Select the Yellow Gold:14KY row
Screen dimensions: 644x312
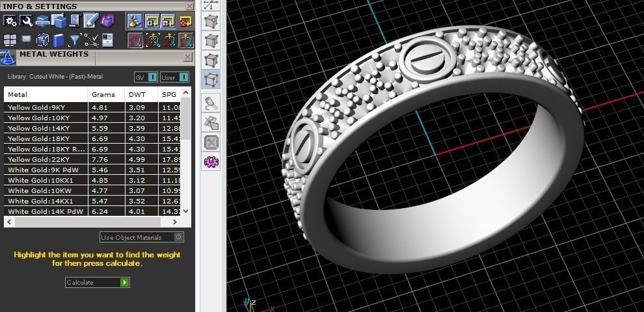coord(92,128)
